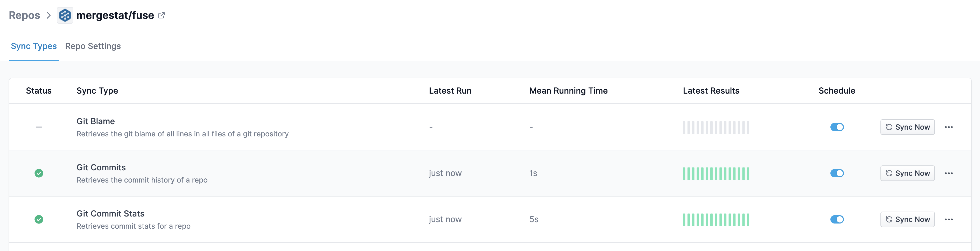This screenshot has width=980, height=251.
Task: Open the options menu for Git Blame row
Action: (949, 127)
